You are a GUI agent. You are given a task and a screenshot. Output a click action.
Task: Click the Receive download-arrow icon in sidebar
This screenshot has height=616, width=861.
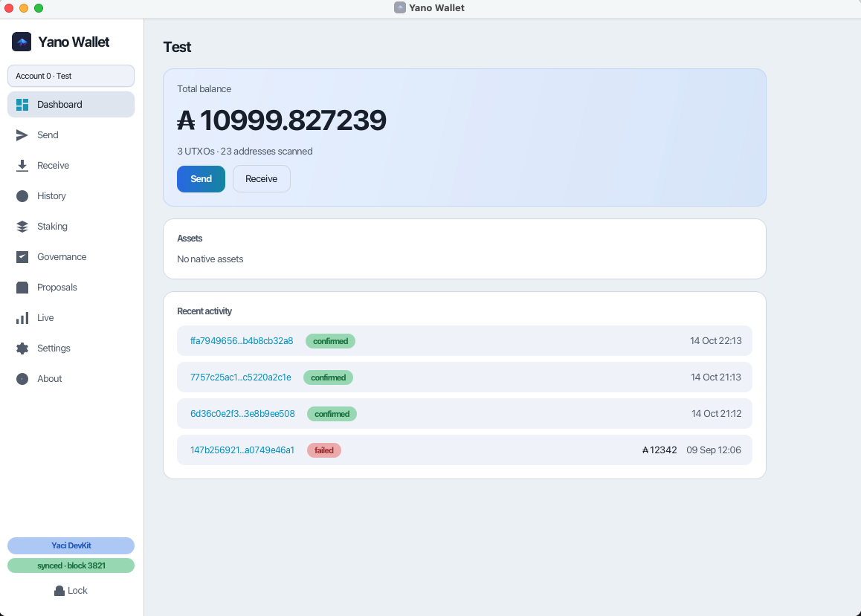click(x=22, y=166)
